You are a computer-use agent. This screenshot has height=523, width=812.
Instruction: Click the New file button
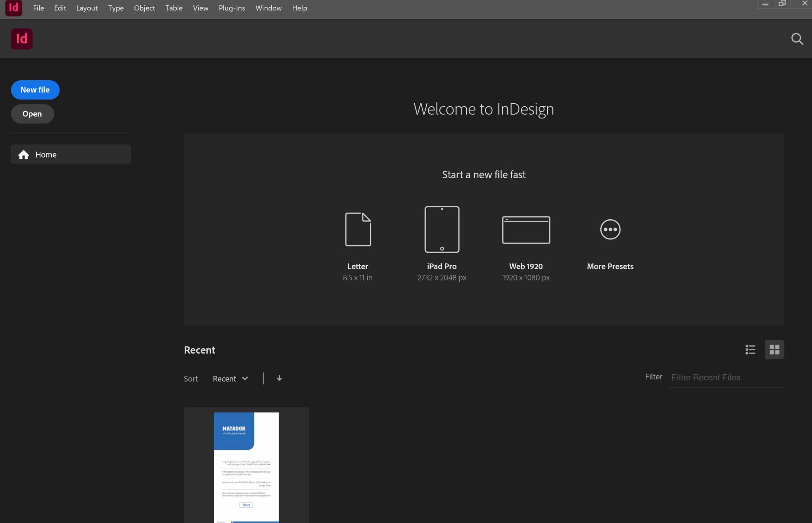(x=35, y=90)
